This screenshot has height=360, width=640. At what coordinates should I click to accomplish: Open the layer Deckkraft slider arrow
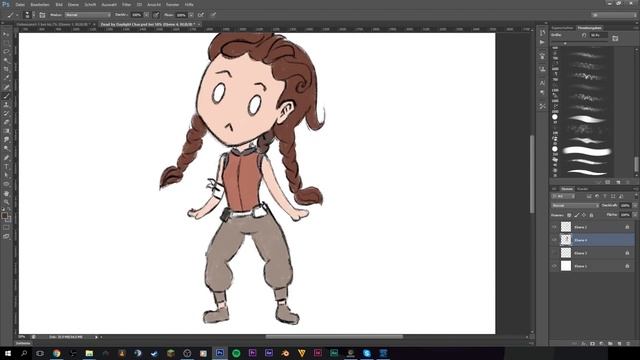pos(634,205)
